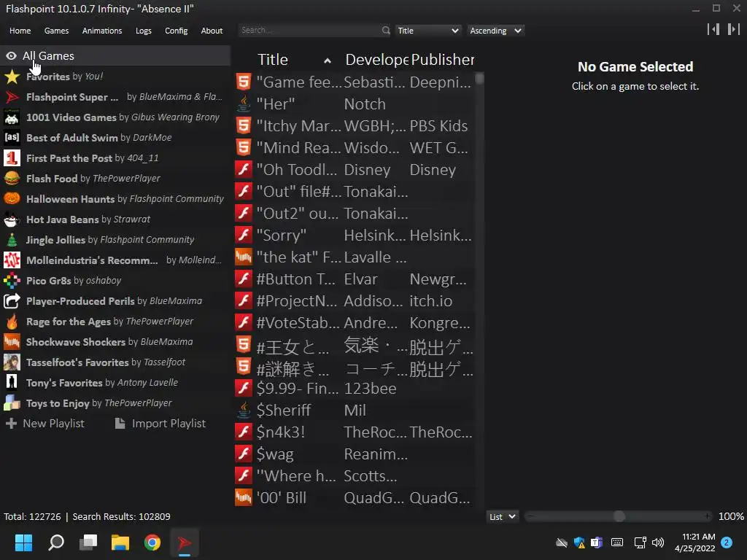Open Google Chrome from the taskbar
This screenshot has width=747, height=560.
(152, 542)
